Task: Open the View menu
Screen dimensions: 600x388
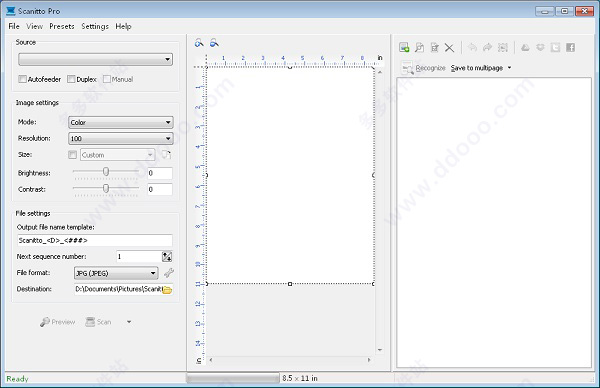Action: (x=34, y=26)
